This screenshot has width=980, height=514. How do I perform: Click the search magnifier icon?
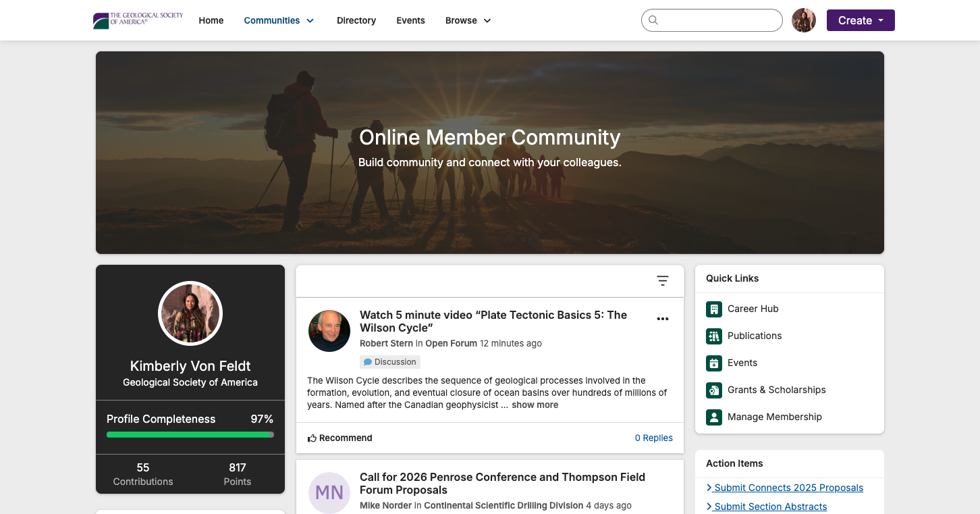point(653,20)
